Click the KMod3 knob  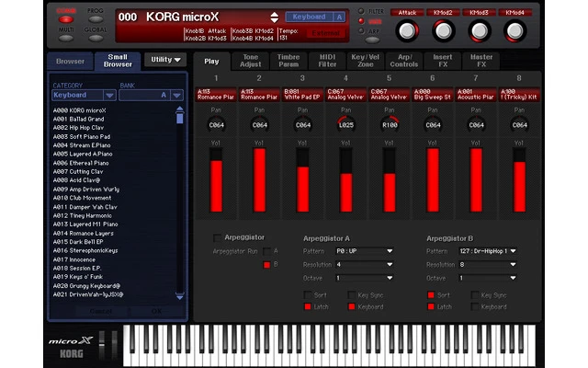pos(479,30)
